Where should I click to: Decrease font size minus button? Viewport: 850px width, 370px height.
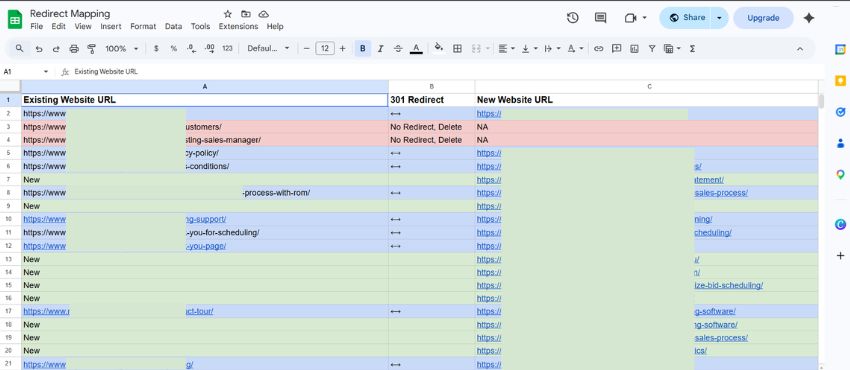pos(306,49)
